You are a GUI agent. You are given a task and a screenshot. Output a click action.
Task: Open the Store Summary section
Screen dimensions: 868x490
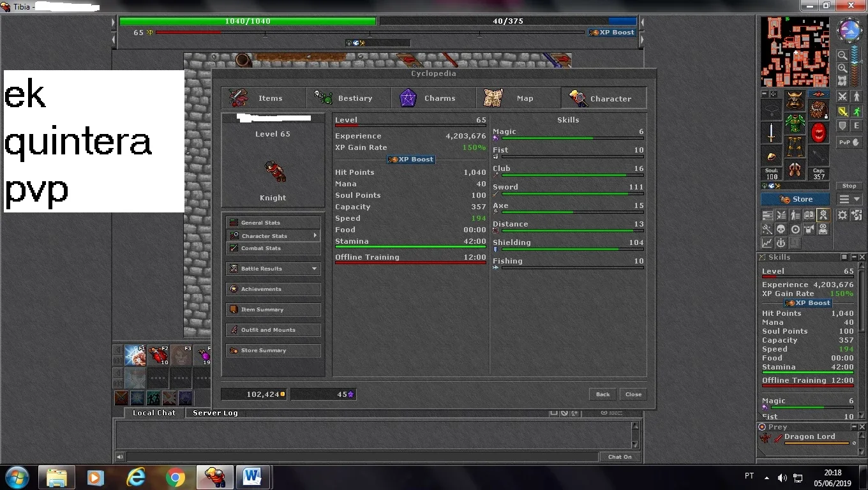coord(273,350)
